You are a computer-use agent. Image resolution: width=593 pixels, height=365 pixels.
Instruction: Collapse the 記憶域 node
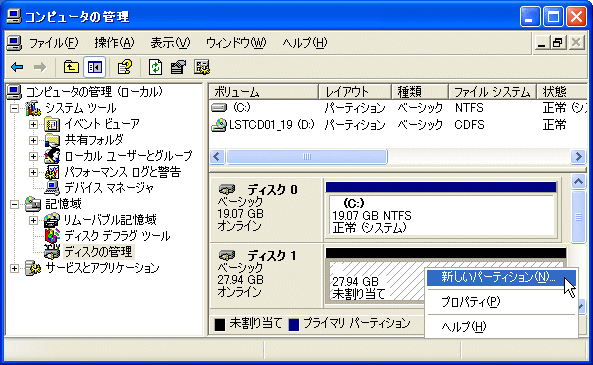[14, 204]
